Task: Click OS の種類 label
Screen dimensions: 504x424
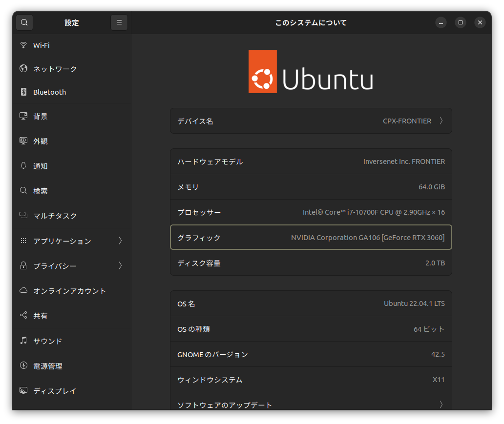Action: click(x=193, y=329)
